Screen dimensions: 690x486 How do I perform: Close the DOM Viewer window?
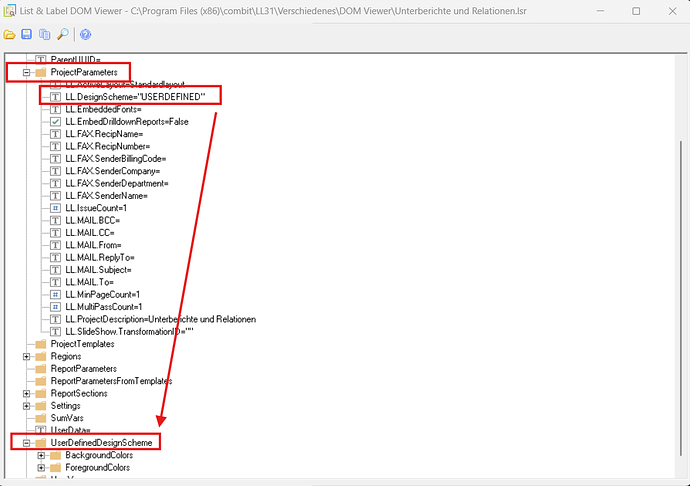672,11
